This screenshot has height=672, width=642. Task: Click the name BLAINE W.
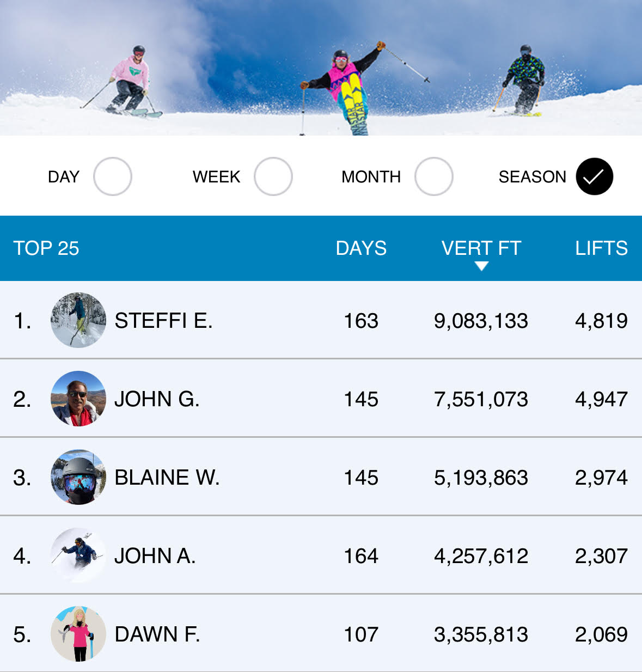[x=167, y=478]
